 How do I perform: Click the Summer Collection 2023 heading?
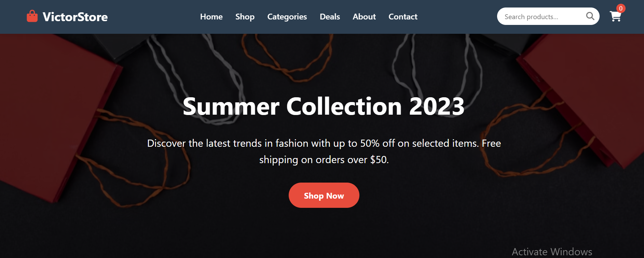[x=324, y=106]
